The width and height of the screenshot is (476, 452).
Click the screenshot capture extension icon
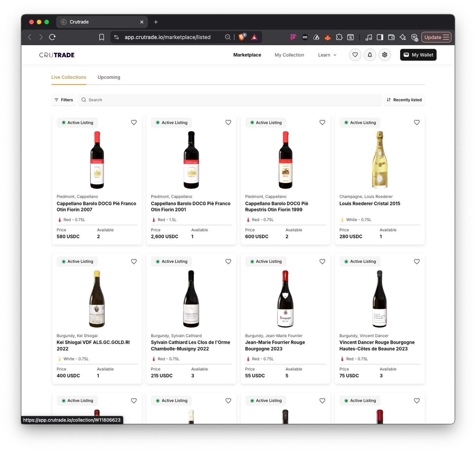point(350,37)
